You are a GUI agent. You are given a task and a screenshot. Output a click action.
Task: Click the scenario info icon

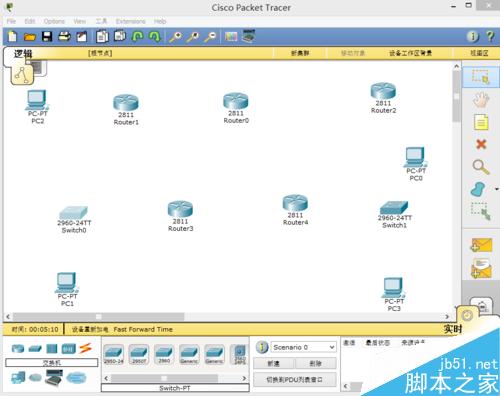(x=262, y=347)
